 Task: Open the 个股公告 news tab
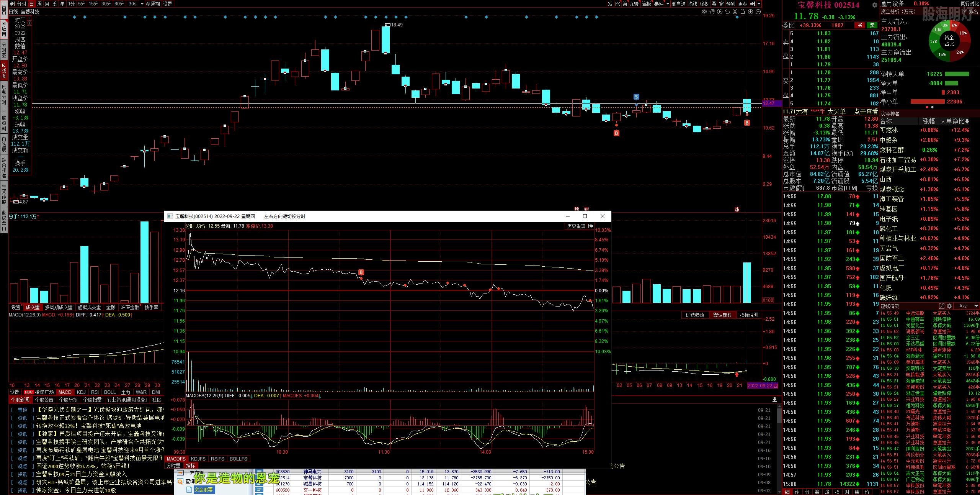coord(44,400)
